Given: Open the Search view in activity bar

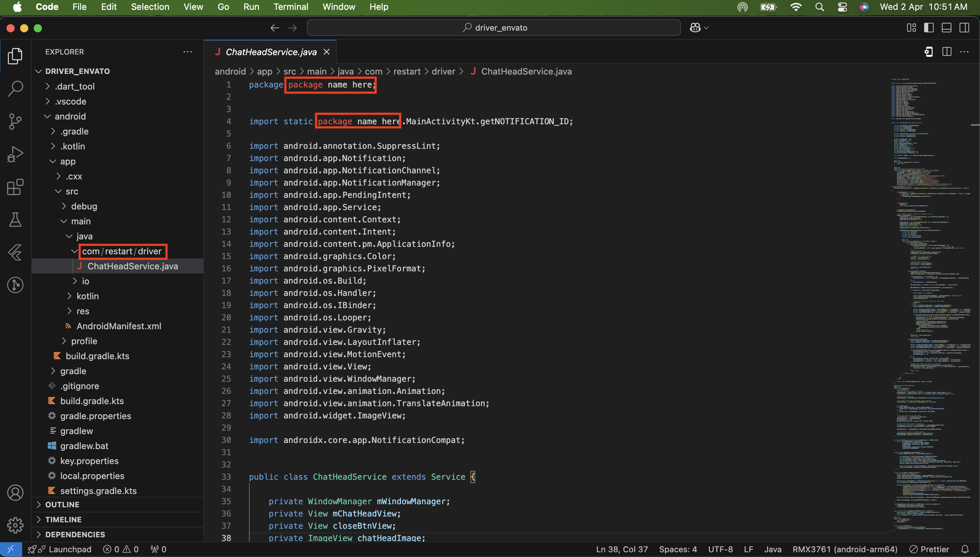Looking at the screenshot, I should click(15, 89).
